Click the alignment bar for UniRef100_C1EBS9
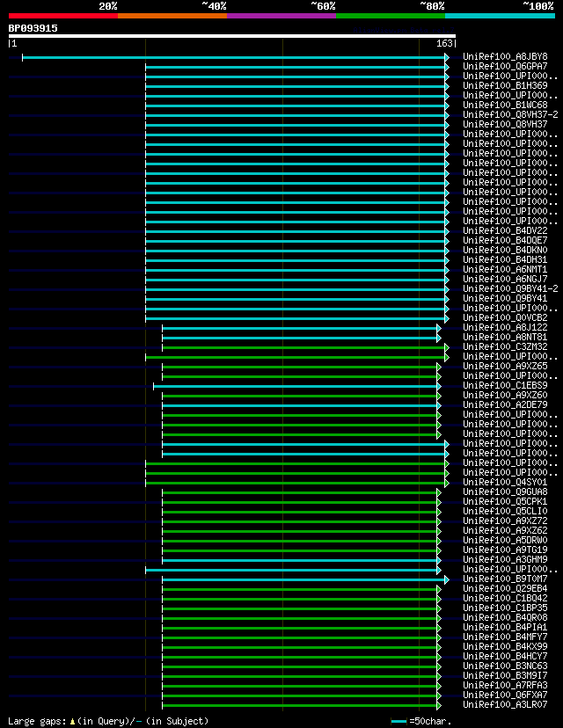This screenshot has width=563, height=728. [297, 386]
